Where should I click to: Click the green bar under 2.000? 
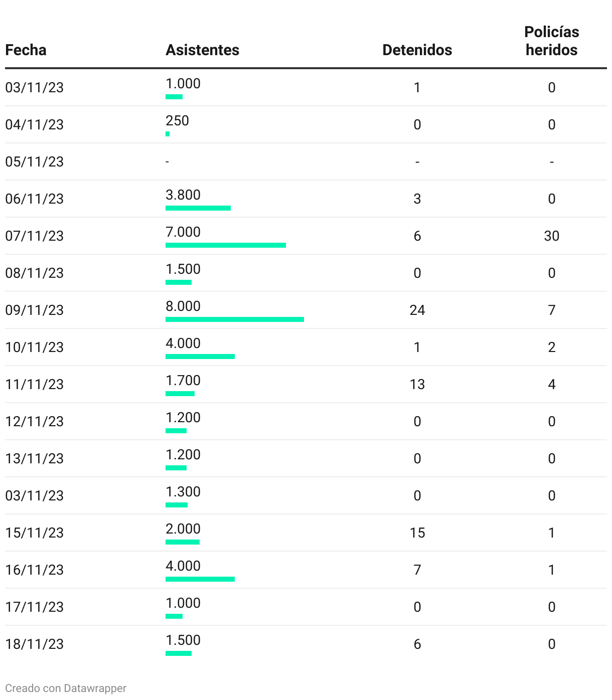pos(183,542)
